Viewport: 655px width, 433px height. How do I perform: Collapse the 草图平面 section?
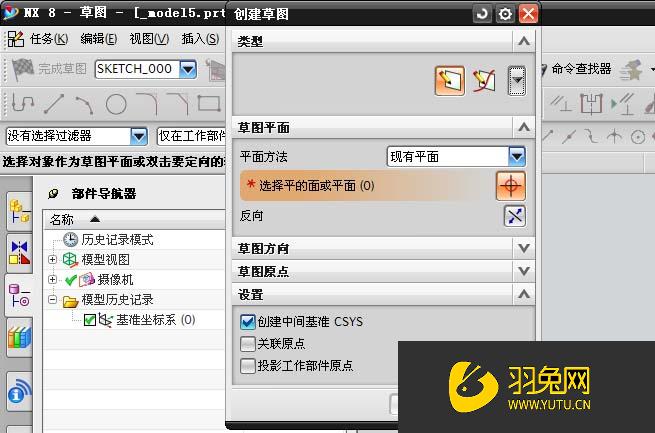(x=524, y=127)
